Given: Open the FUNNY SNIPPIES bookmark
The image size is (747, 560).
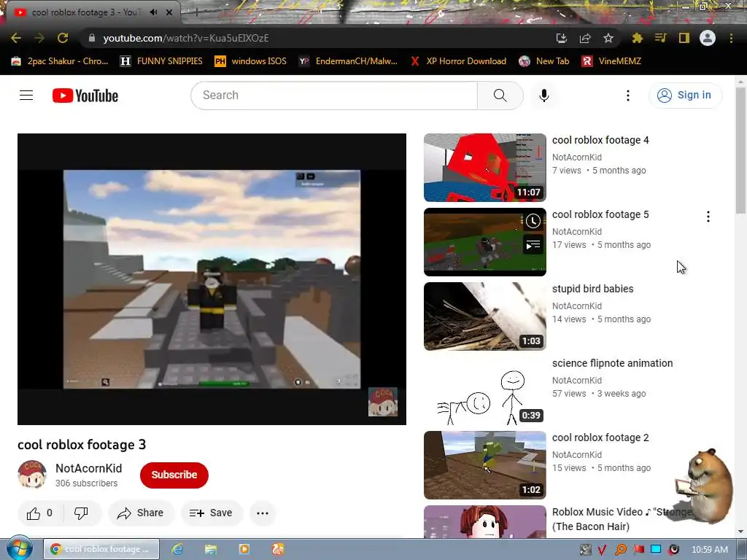Looking at the screenshot, I should pyautogui.click(x=161, y=61).
